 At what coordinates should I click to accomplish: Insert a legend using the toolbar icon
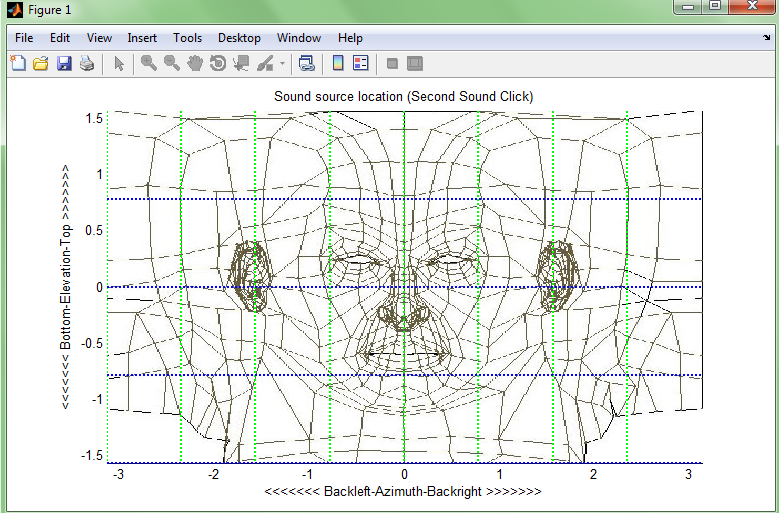pos(361,64)
